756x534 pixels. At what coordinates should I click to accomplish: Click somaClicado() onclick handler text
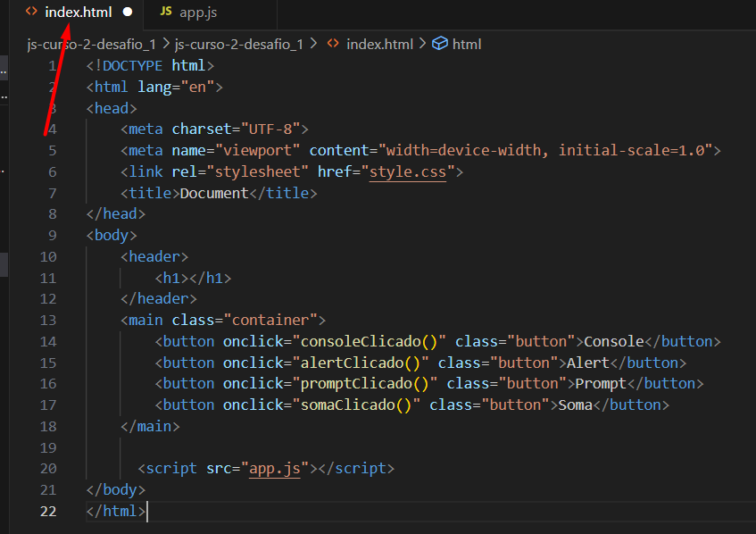(355, 405)
